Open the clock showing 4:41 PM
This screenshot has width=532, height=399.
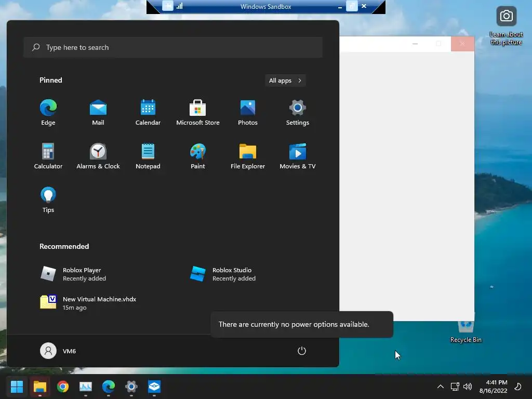pyautogui.click(x=494, y=387)
